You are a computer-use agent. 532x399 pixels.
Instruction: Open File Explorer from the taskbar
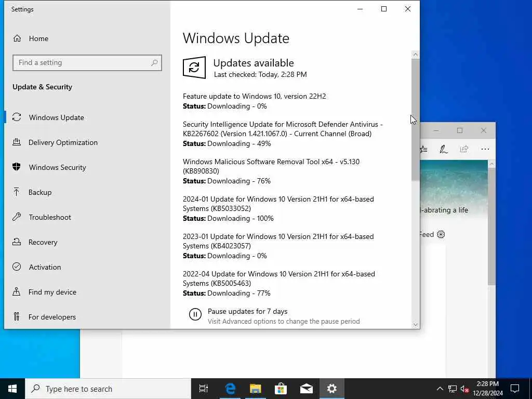click(256, 389)
